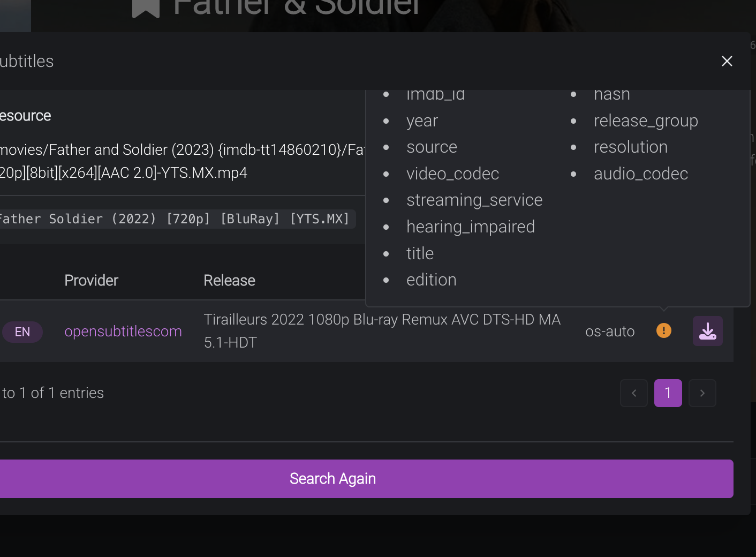Click the orange warning icon on the subtitle row
Image resolution: width=756 pixels, height=557 pixels.
(x=663, y=330)
